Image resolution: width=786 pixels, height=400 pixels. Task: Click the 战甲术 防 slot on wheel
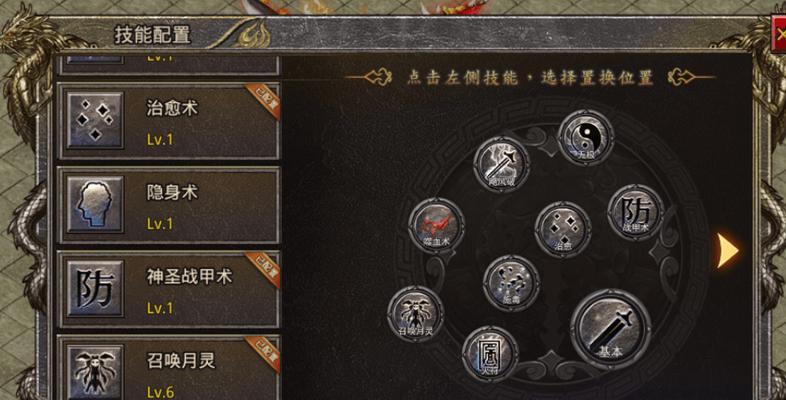tap(635, 212)
